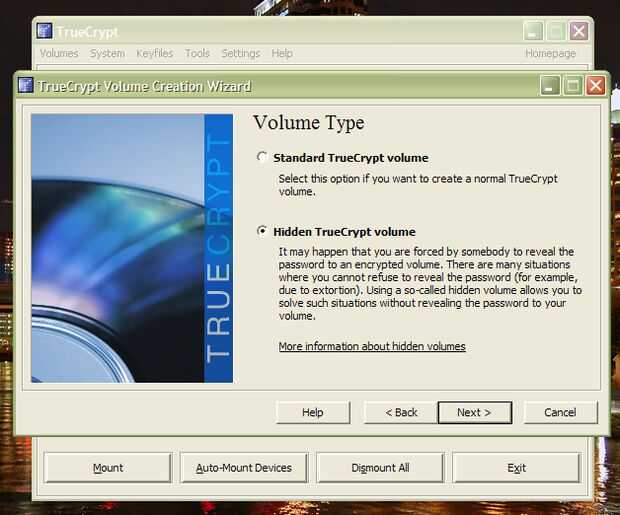Image resolution: width=620 pixels, height=515 pixels.
Task: Open the Homepage menu item in TrueCrypt
Action: point(550,53)
